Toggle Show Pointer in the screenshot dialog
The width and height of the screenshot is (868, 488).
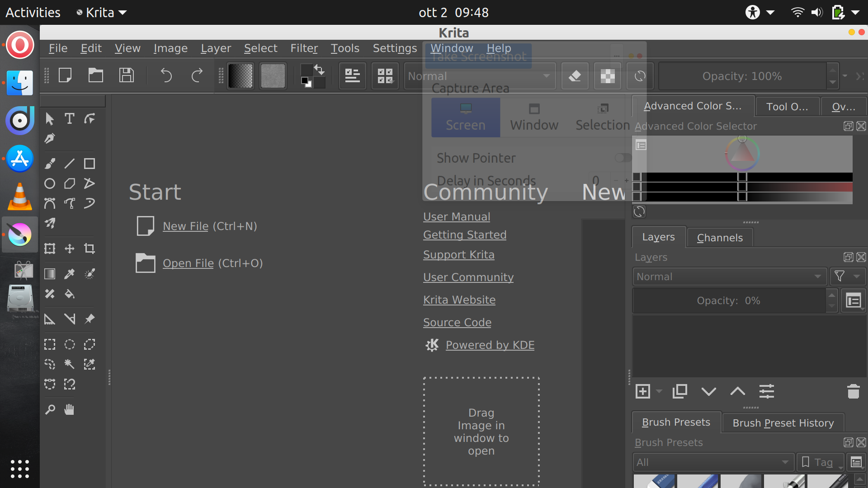623,158
